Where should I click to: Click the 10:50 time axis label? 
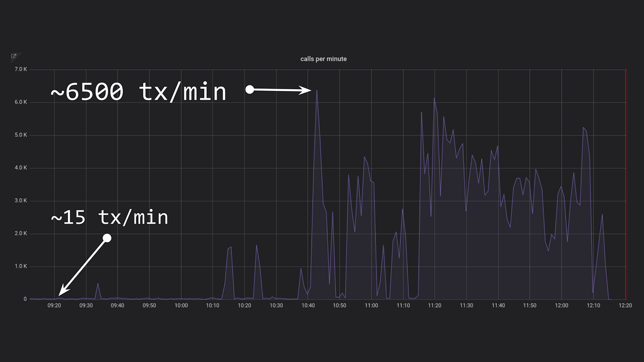tap(340, 305)
